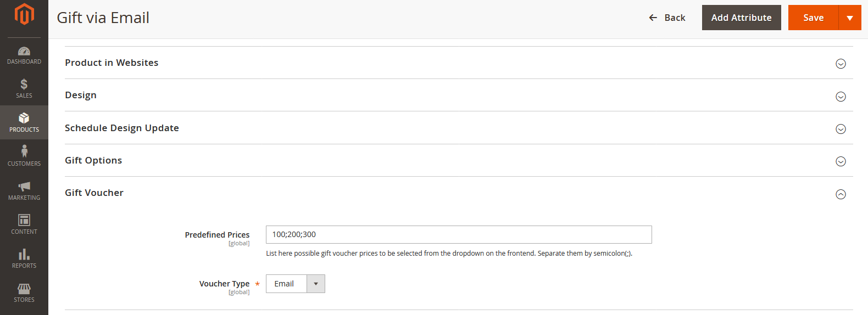Open the Marketing megaphone icon
868x315 pixels.
tap(24, 187)
